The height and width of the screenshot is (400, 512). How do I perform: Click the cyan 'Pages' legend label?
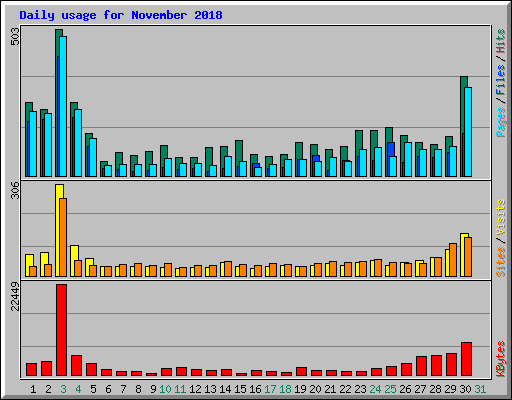[500, 122]
